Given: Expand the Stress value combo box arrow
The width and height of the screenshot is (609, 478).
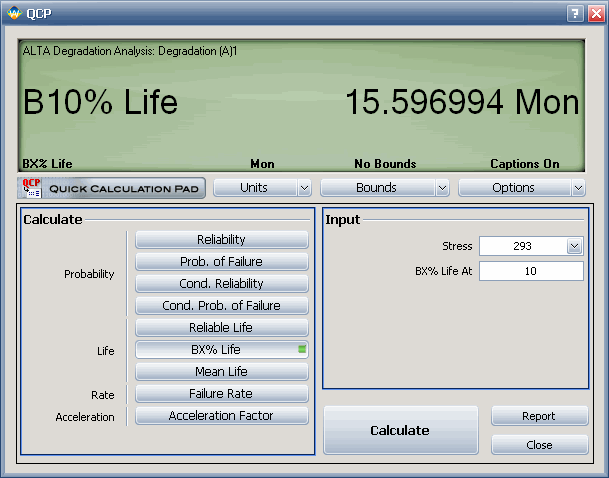Looking at the screenshot, I should coord(574,246).
